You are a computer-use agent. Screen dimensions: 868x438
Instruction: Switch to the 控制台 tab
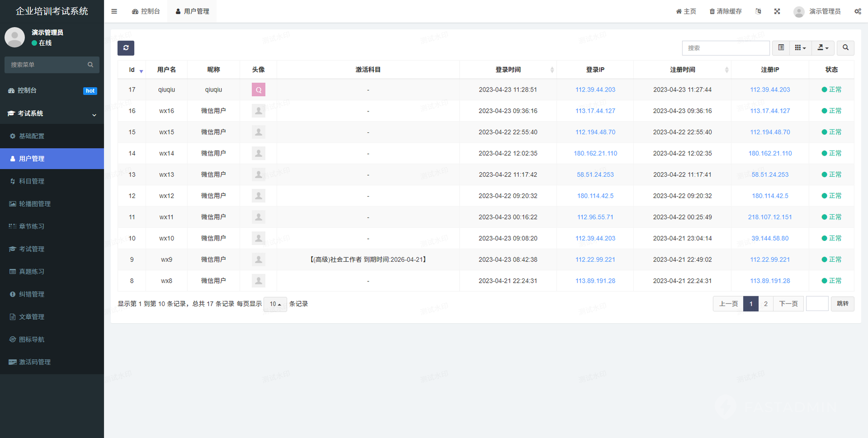pyautogui.click(x=146, y=11)
